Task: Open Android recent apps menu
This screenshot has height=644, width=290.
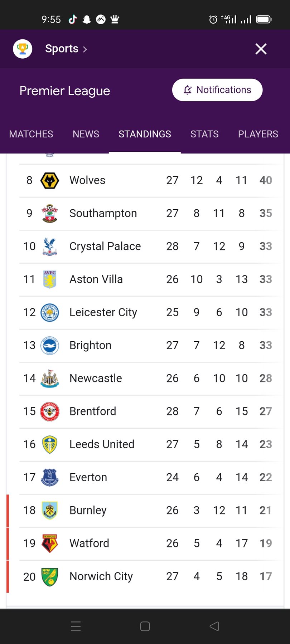Action: pos(76,626)
